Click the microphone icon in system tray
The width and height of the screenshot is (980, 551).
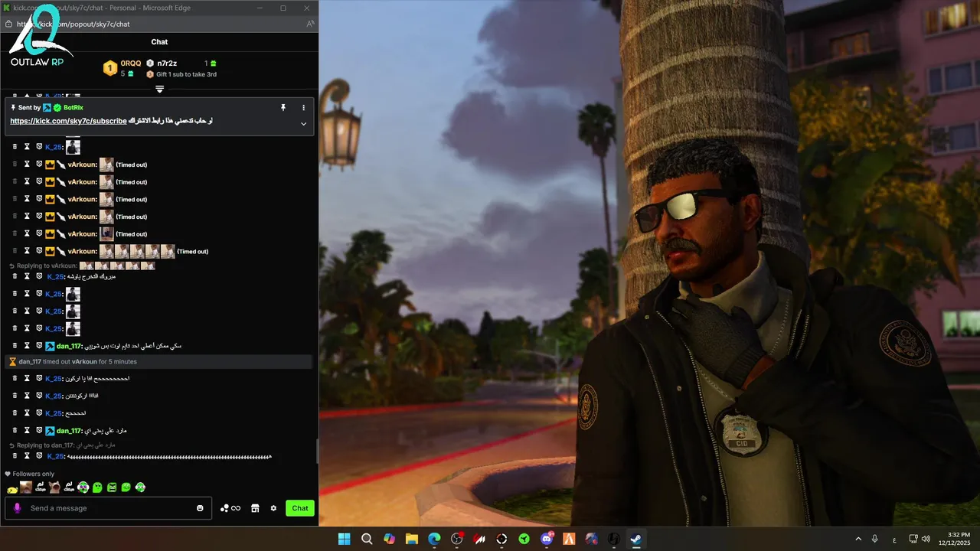874,539
